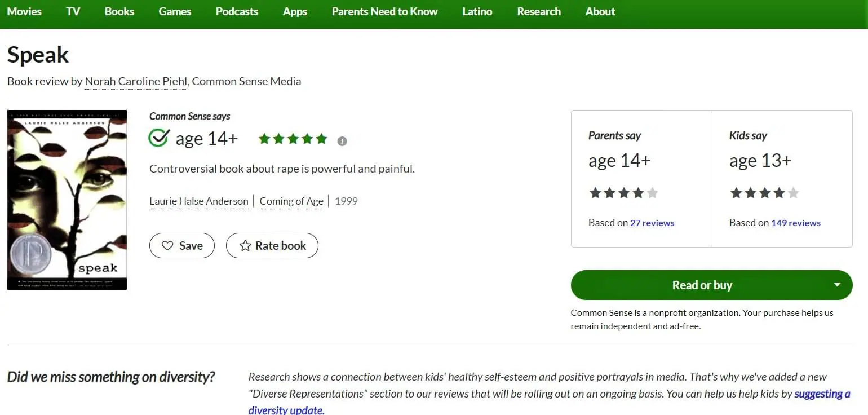
Task: Click the heart icon on Save
Action: (x=167, y=246)
